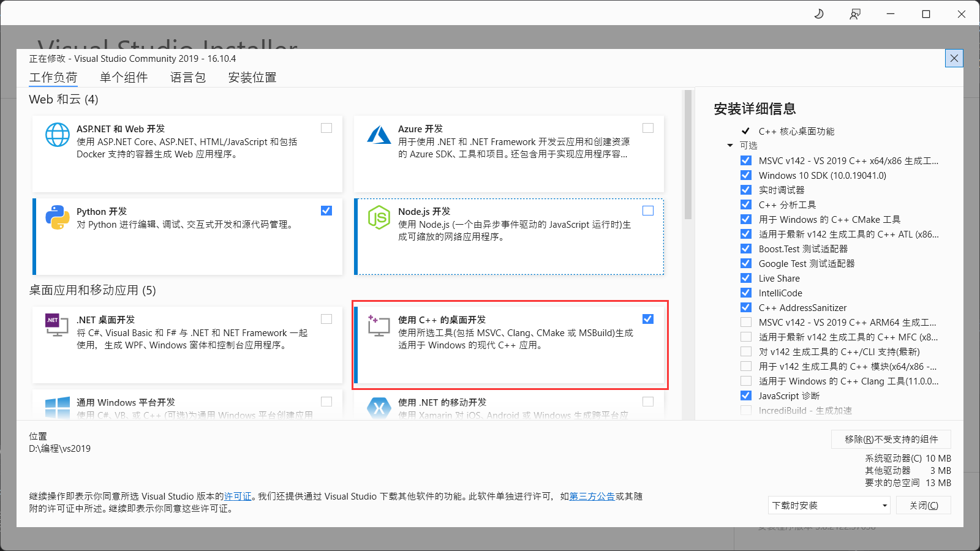Uncheck the C++ 分析工具 option
The height and width of the screenshot is (551, 980).
point(746,204)
